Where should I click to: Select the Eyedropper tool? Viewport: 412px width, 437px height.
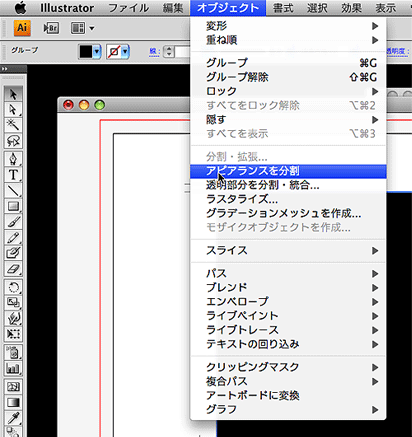13,418
